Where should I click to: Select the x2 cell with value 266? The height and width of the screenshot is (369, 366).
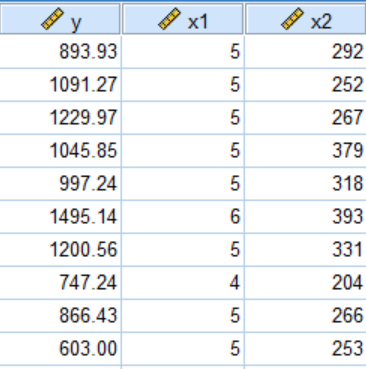[x=306, y=316]
